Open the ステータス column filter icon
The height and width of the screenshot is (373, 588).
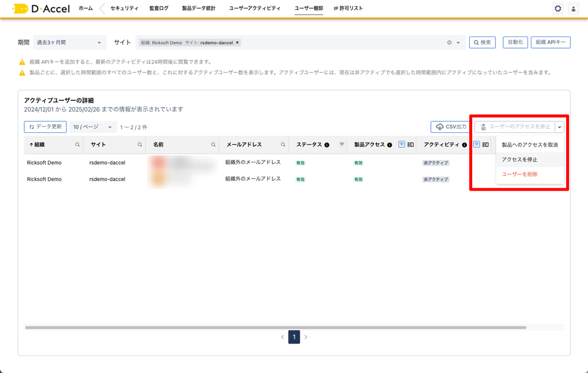[x=342, y=144]
